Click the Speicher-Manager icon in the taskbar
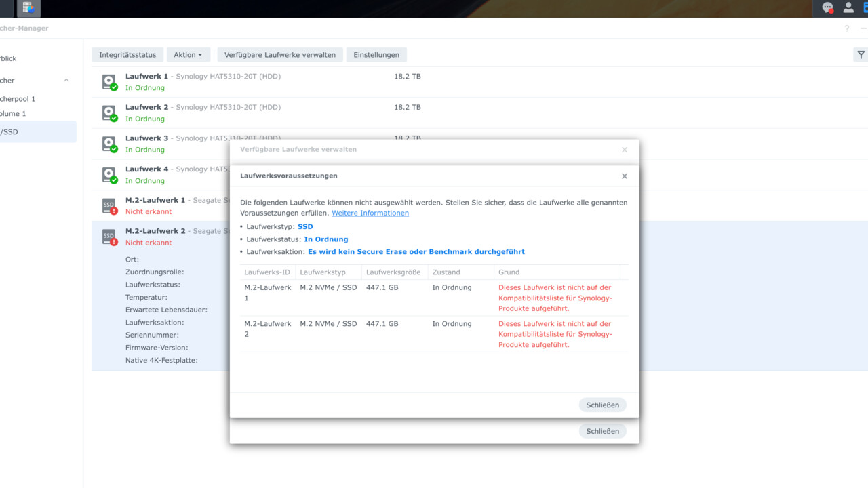Screen dimensions: 868x488 click(x=28, y=8)
